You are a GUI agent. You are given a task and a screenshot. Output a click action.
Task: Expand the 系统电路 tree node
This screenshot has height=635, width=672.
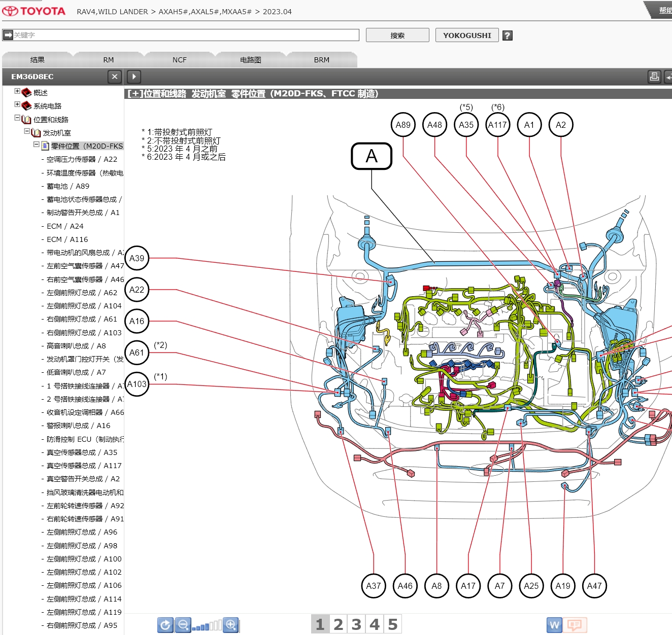pos(17,104)
